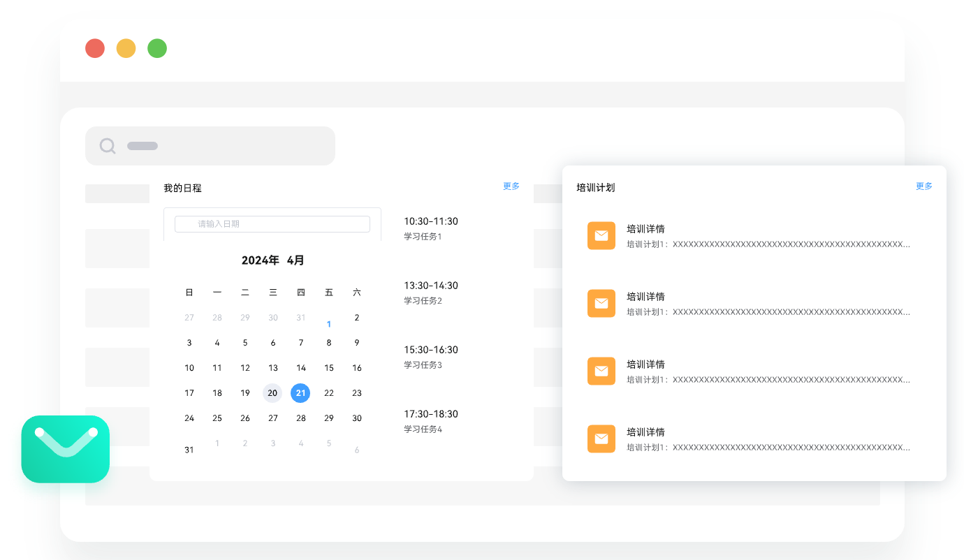Open 学习任务3 task label
Viewport: 964px width, 560px height.
[423, 365]
